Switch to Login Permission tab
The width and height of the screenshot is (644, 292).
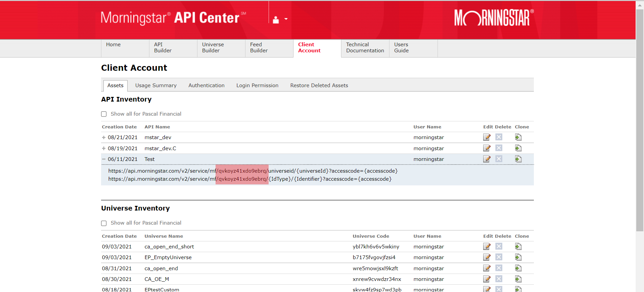click(257, 85)
